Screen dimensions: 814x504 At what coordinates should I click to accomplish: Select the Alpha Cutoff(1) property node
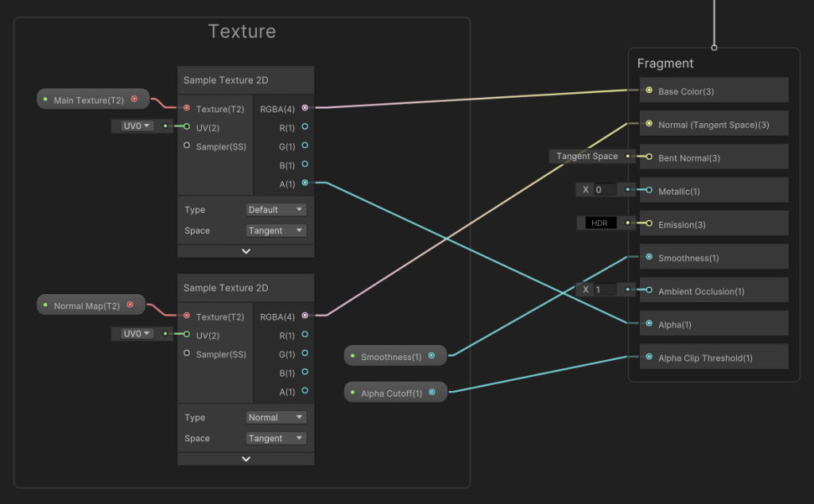coord(391,393)
